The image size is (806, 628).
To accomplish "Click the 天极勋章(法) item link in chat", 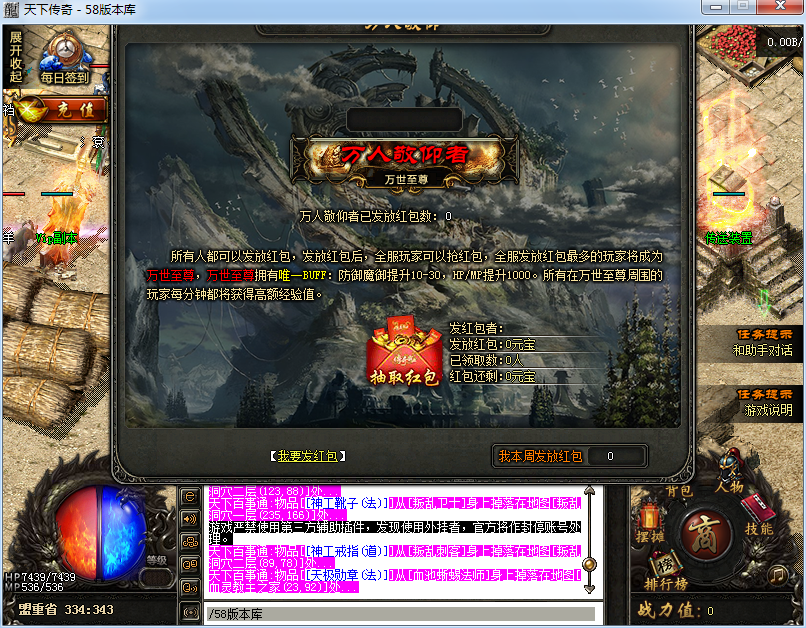I will 347,575.
